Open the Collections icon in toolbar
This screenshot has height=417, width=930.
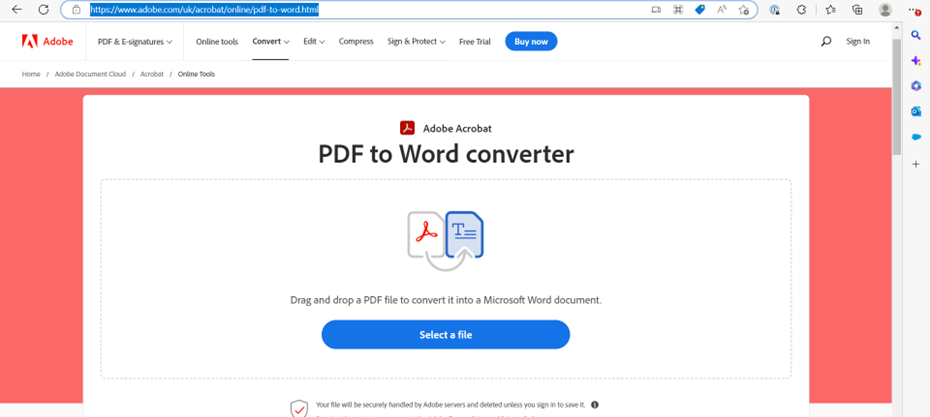tap(857, 9)
